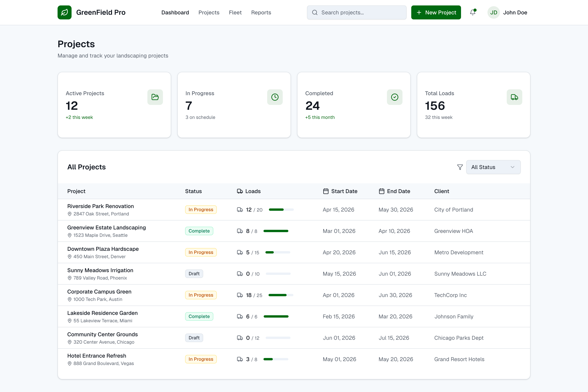Click the Chicago Parks Dept client cell
The width and height of the screenshot is (588, 392).
459,338
